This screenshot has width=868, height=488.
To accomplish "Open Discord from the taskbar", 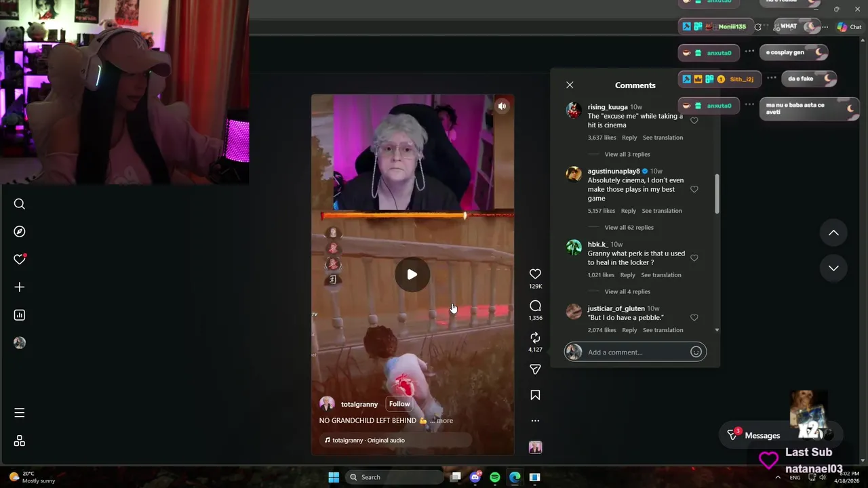I will pyautogui.click(x=475, y=477).
